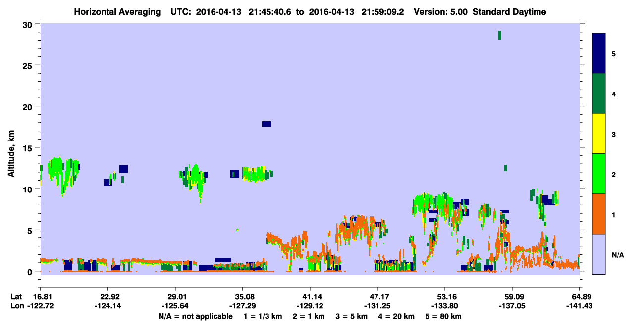Click 'Version: 5.00' text in title
Image resolution: width=644 pixels, height=330 pixels.
click(x=441, y=12)
